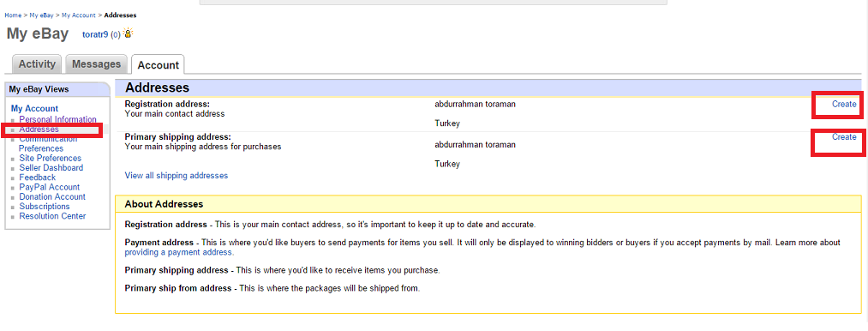Open toratr9 user profile link
Viewport: 868px width, 331px height.
point(96,34)
